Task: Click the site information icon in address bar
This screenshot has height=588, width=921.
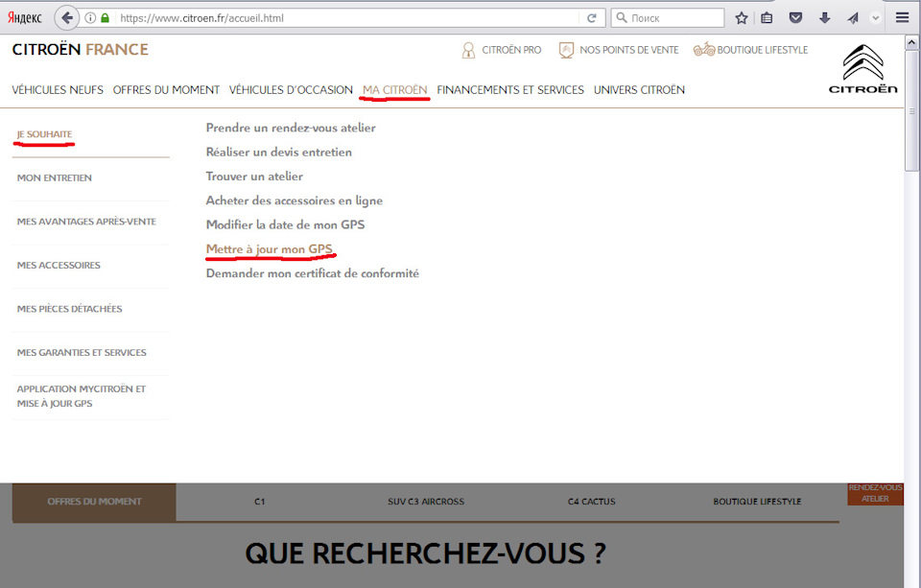Action: [x=90, y=18]
